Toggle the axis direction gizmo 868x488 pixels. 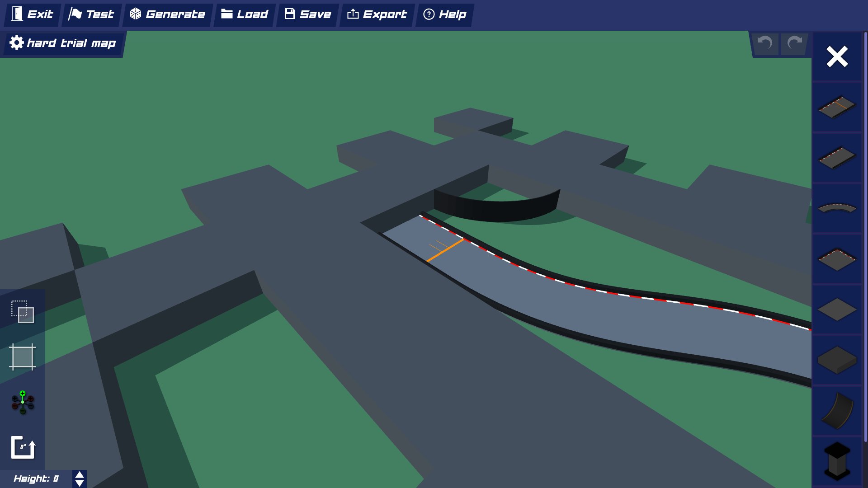(x=22, y=402)
